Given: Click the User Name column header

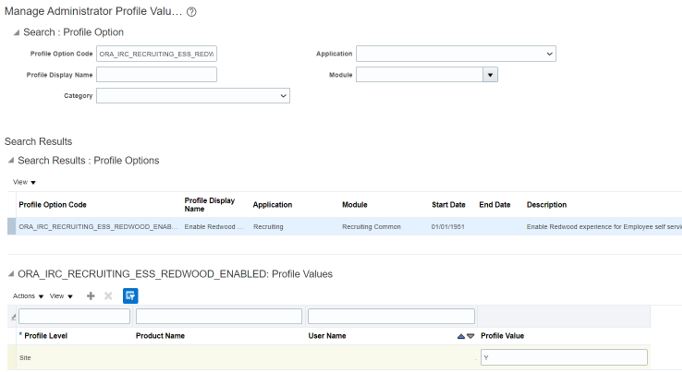Looking at the screenshot, I should 327,336.
